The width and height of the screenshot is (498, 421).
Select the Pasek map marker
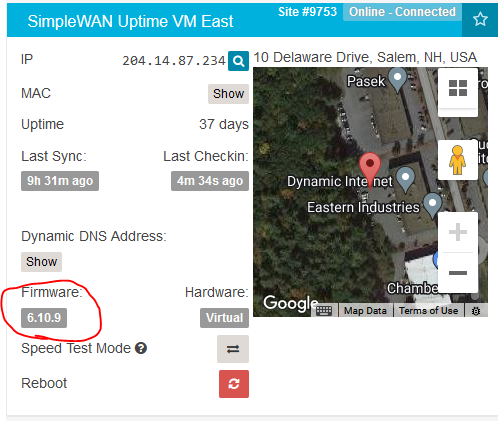pos(397,80)
